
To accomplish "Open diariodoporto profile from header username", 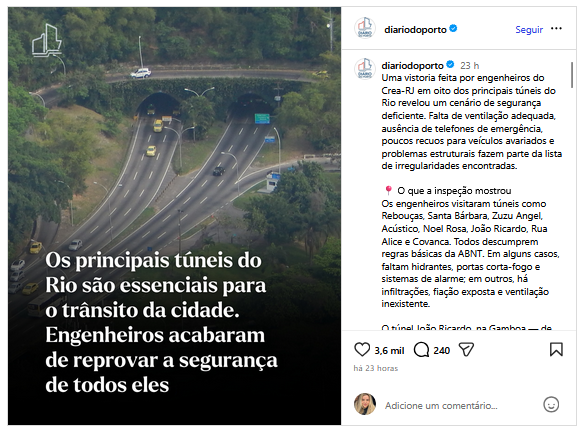I will [x=415, y=30].
